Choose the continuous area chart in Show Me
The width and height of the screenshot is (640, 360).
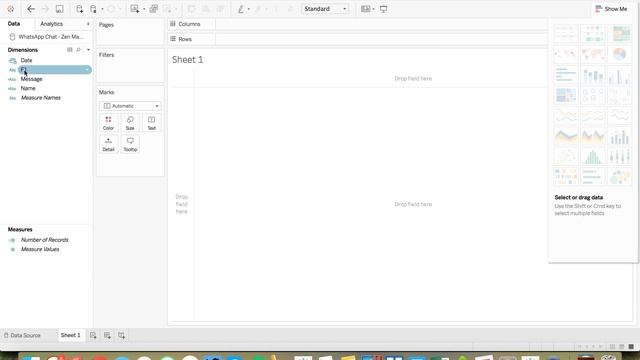tap(566, 136)
